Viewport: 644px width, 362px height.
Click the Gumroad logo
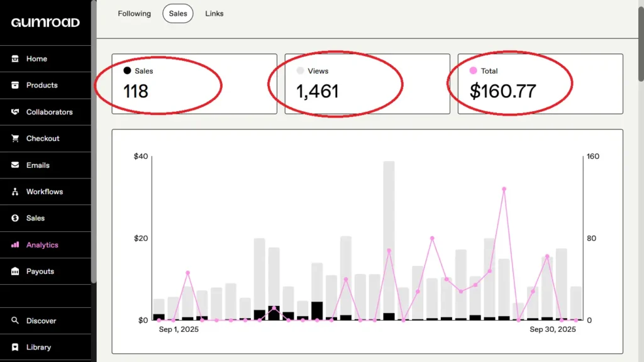[x=45, y=23]
